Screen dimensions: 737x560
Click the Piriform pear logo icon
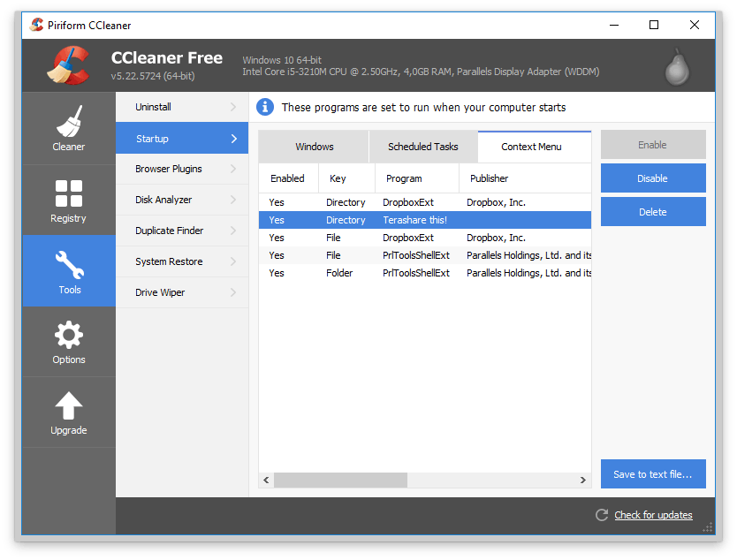click(677, 67)
